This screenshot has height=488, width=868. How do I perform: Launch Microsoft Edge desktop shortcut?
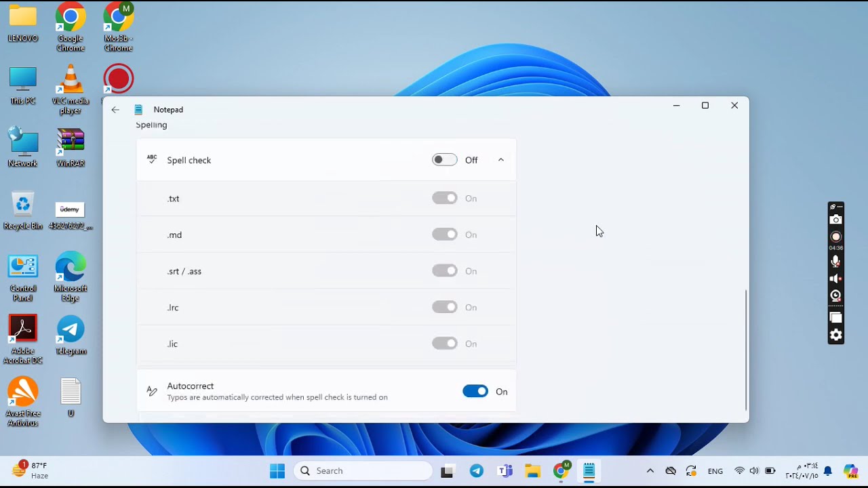click(x=71, y=277)
